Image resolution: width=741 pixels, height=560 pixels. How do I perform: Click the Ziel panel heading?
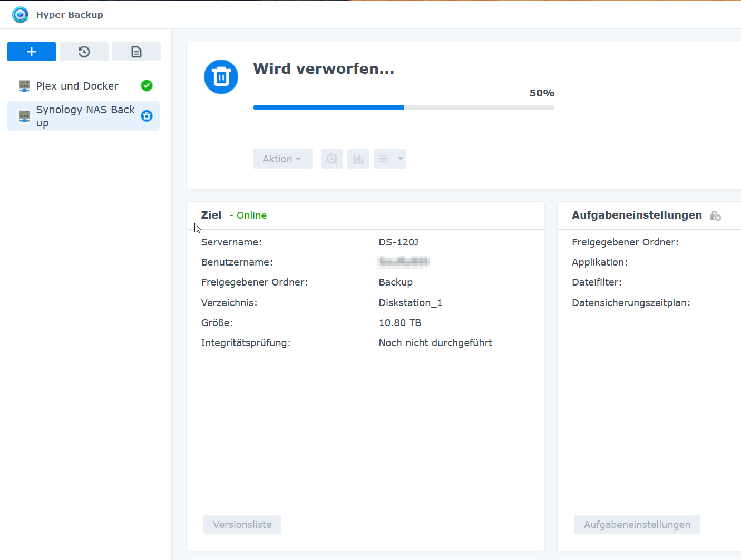(x=211, y=215)
